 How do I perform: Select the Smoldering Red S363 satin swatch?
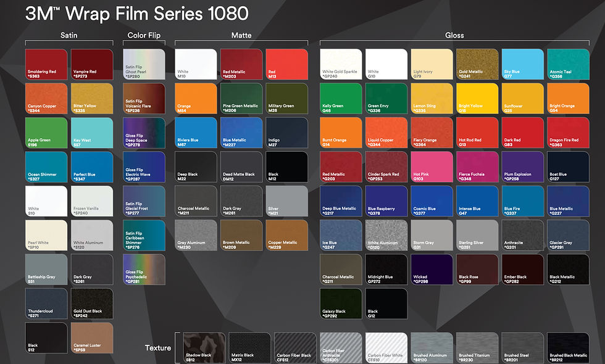[46, 64]
